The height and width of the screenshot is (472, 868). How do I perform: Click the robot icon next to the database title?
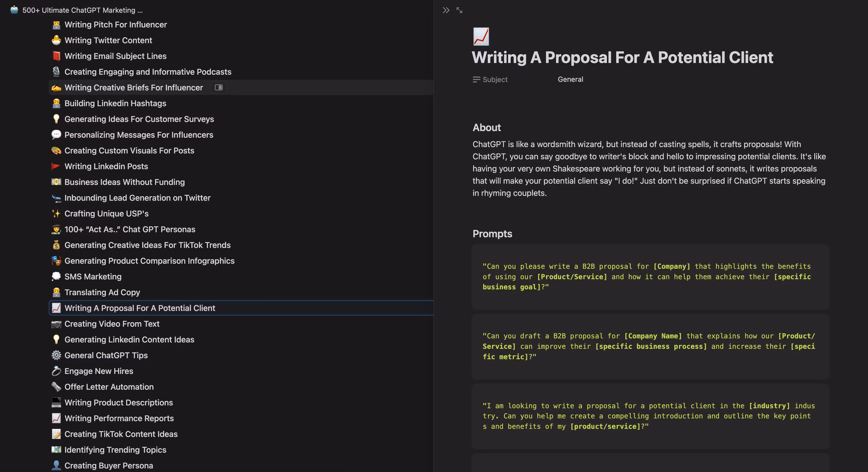pos(14,10)
